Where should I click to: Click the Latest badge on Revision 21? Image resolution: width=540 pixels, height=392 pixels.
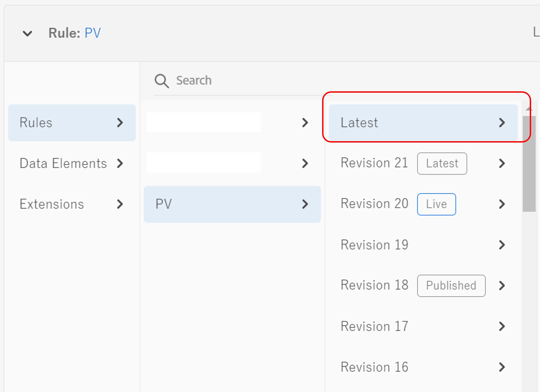442,164
